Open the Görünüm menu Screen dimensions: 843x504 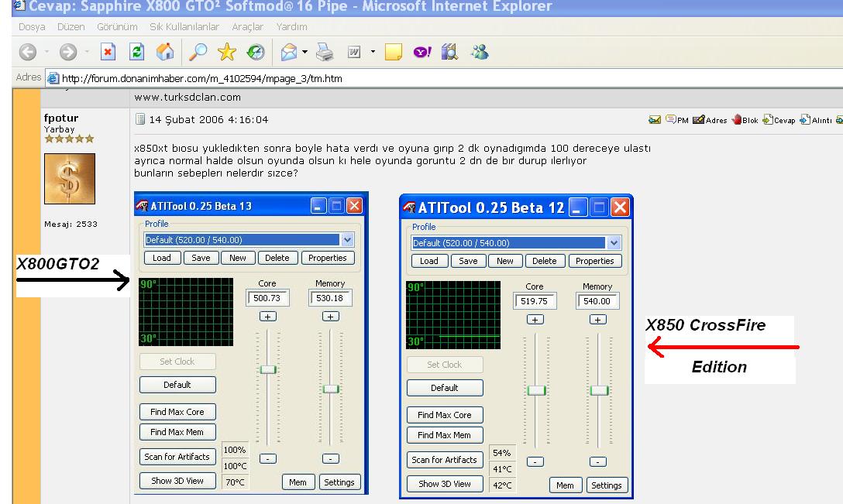117,27
